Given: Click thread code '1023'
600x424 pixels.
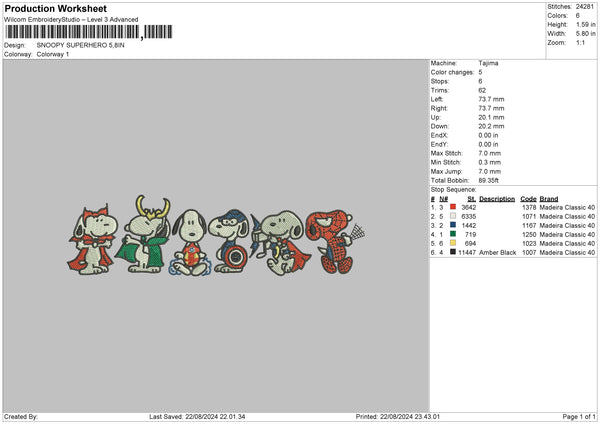Looking at the screenshot, I should pos(529,243).
